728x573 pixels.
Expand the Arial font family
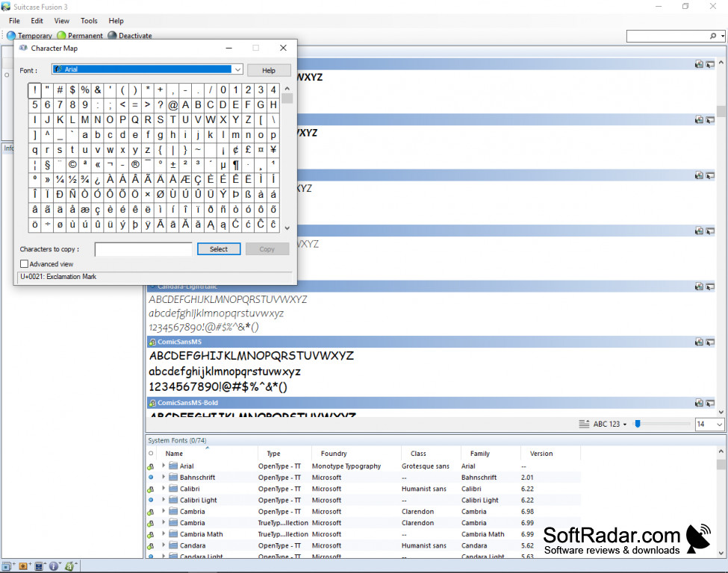coord(164,466)
